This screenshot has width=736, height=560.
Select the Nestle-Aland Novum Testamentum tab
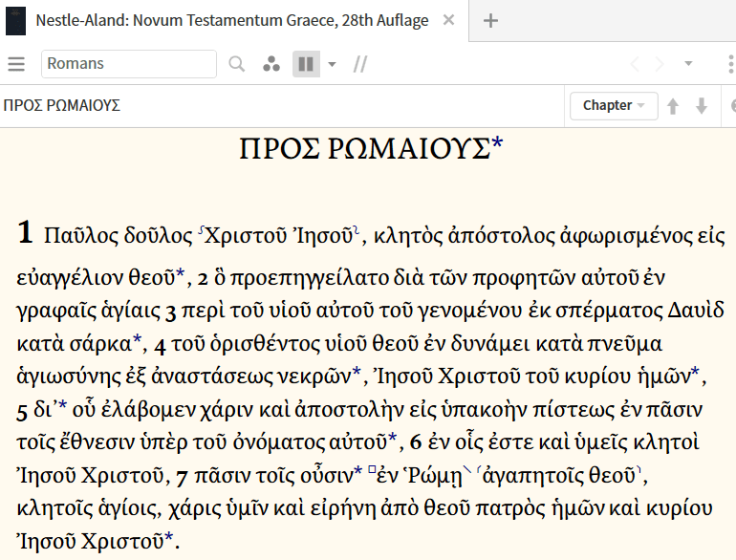tap(231, 21)
